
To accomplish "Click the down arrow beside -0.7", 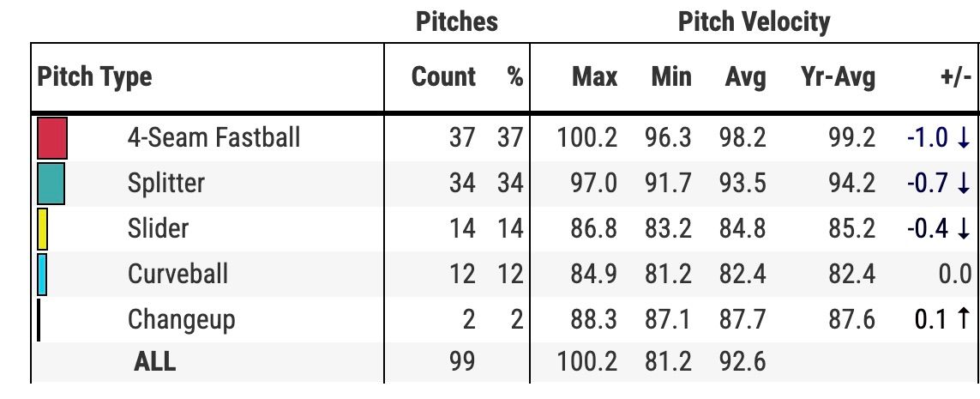I will tap(963, 184).
